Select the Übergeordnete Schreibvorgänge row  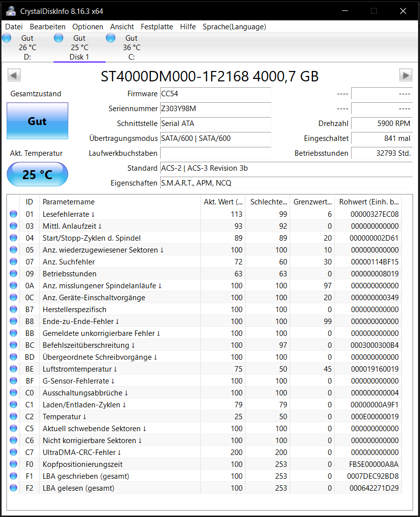[204, 357]
